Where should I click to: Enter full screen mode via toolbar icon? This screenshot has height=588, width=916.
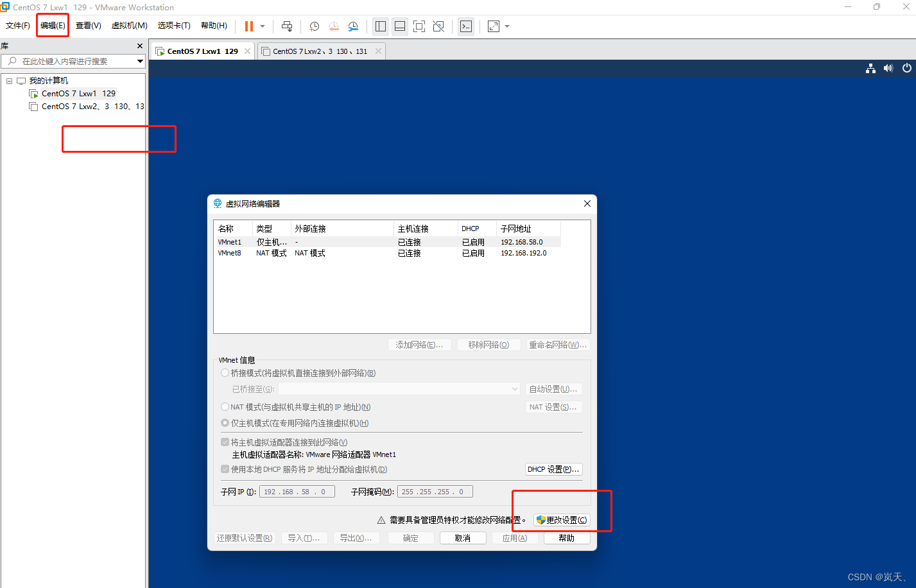click(419, 26)
